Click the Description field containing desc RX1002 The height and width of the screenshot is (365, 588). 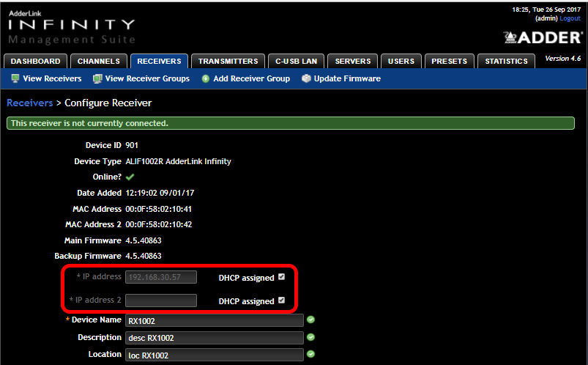click(214, 338)
